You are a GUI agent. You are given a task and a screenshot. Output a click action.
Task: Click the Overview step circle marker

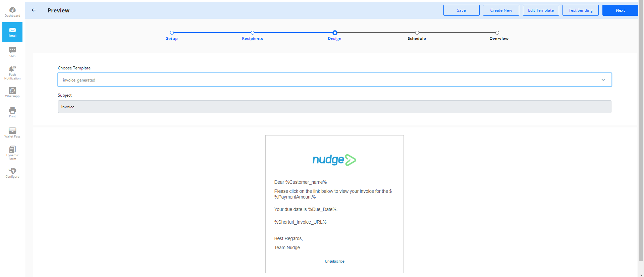click(497, 33)
